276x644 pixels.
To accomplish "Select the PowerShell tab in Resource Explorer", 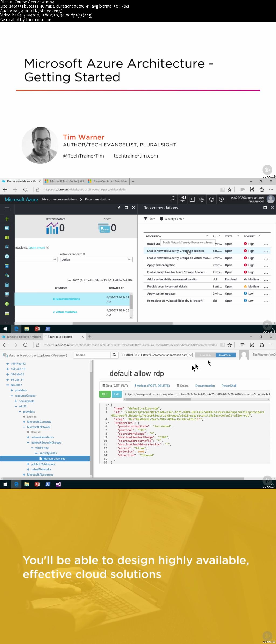I will tap(229, 386).
